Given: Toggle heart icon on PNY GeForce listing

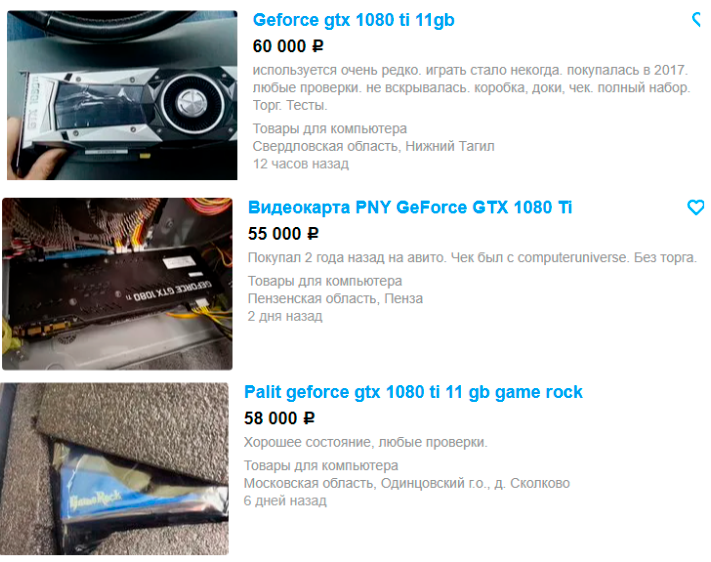Looking at the screenshot, I should point(696,207).
